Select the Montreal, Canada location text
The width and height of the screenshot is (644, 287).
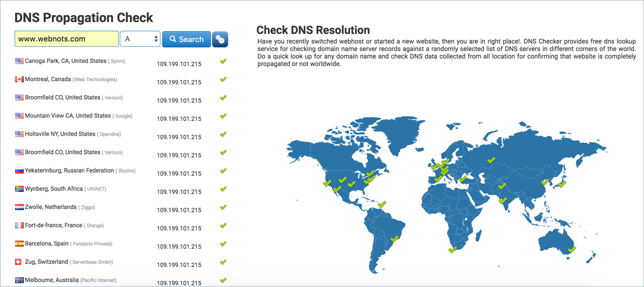(48, 80)
